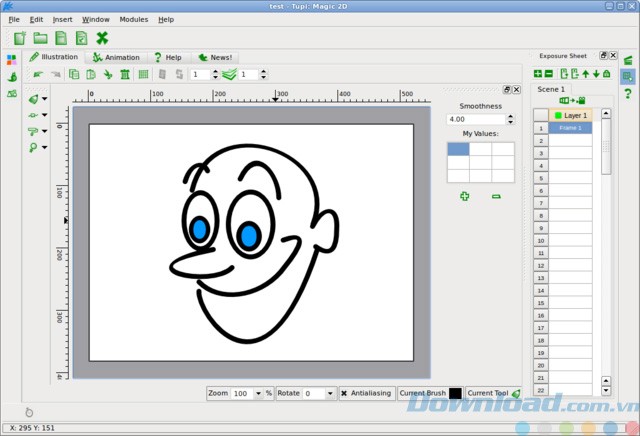Toggle the grid icon in the illustration toolbar

pyautogui.click(x=143, y=74)
